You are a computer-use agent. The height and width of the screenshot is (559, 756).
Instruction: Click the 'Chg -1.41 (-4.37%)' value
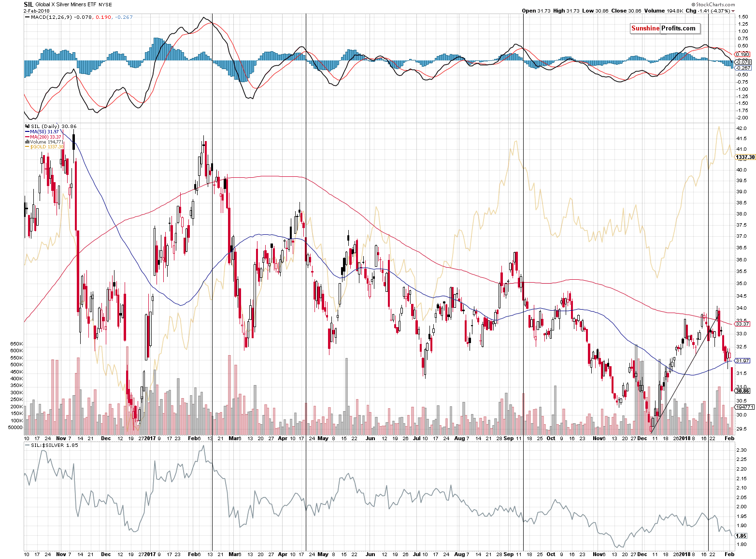708,11
